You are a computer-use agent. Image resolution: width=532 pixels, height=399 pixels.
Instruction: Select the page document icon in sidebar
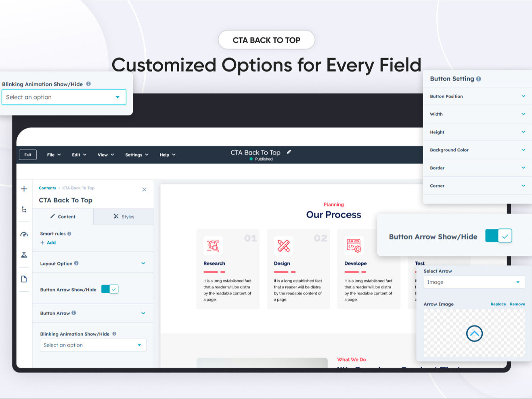24,279
